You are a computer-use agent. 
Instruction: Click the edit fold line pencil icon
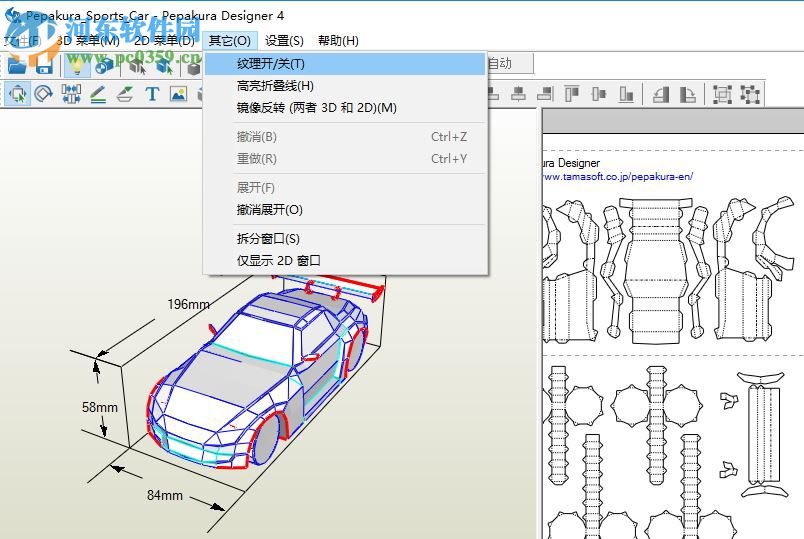[98, 94]
